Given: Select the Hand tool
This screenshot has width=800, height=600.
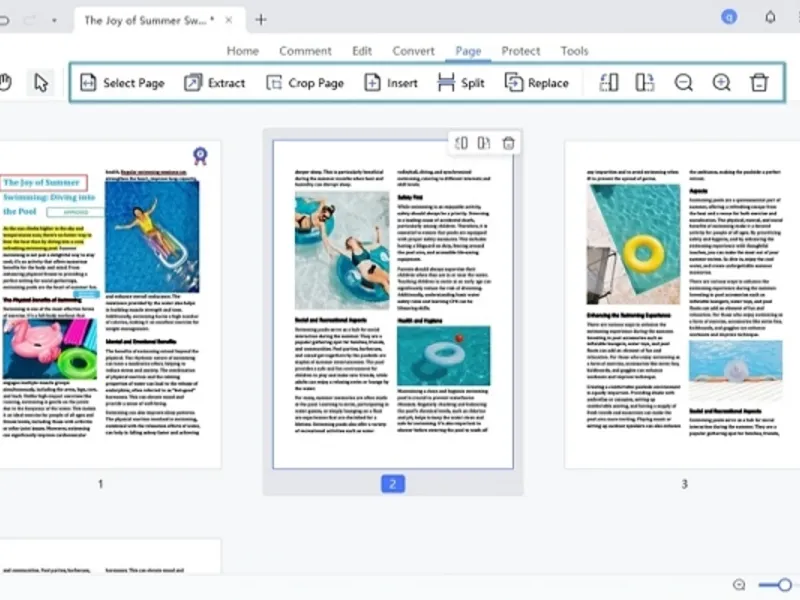Looking at the screenshot, I should pyautogui.click(x=6, y=83).
